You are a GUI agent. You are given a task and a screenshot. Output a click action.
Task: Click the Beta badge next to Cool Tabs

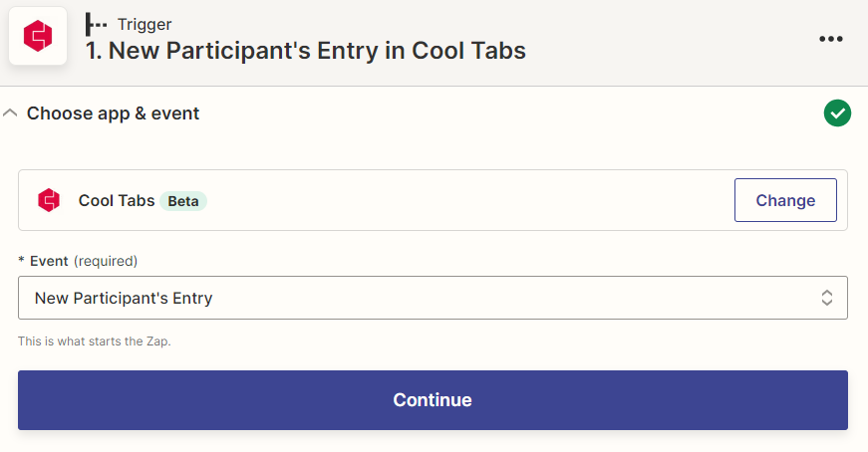pos(183,201)
